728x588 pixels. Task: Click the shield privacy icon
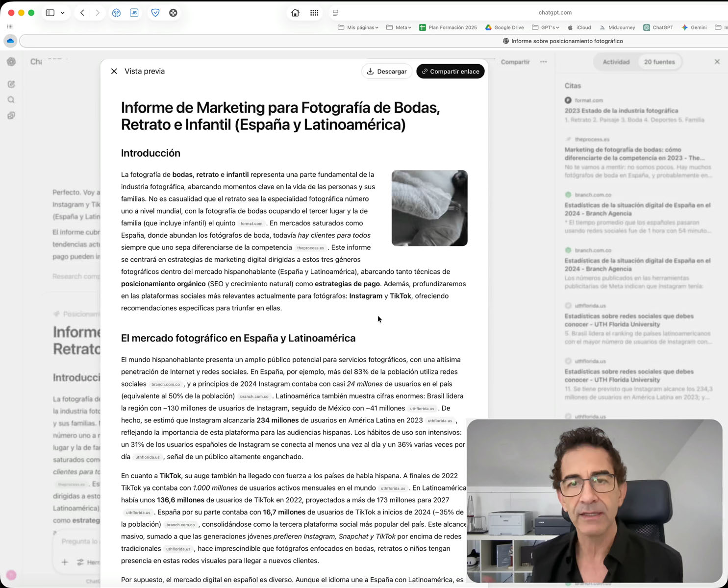coord(155,13)
